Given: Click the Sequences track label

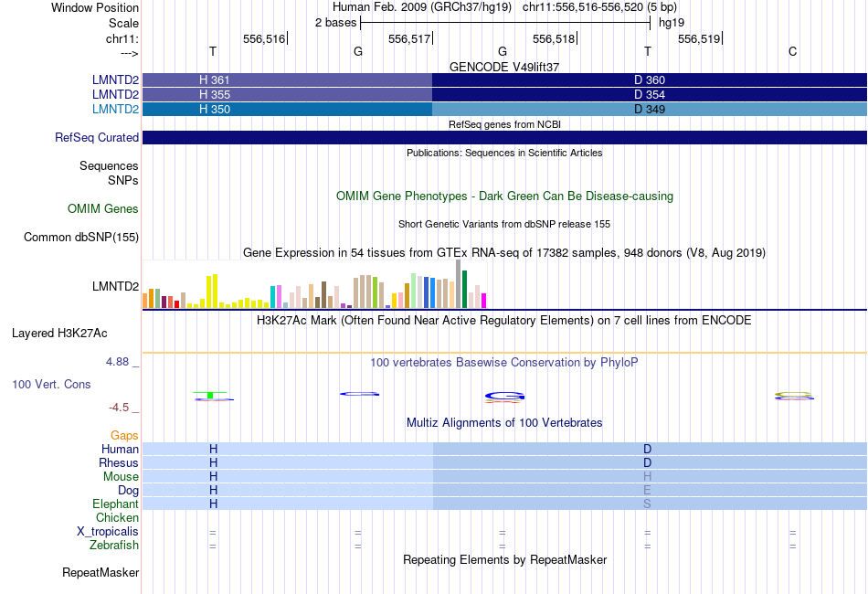Looking at the screenshot, I should 109,165.
